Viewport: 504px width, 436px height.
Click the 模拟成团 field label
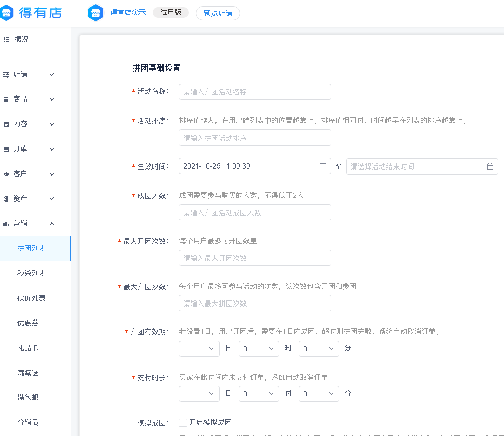click(x=153, y=423)
